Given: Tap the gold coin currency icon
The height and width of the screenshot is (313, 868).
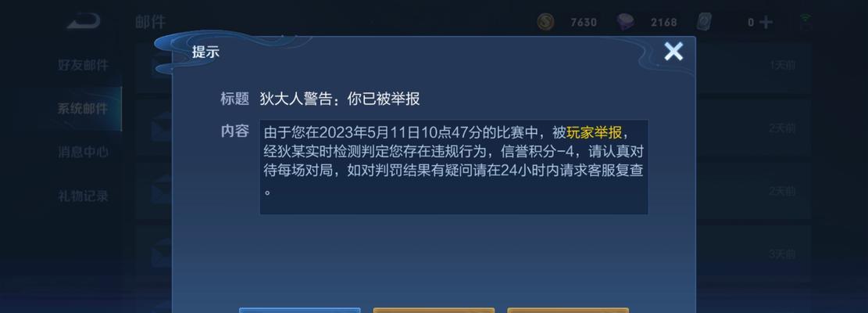Looking at the screenshot, I should tap(546, 22).
